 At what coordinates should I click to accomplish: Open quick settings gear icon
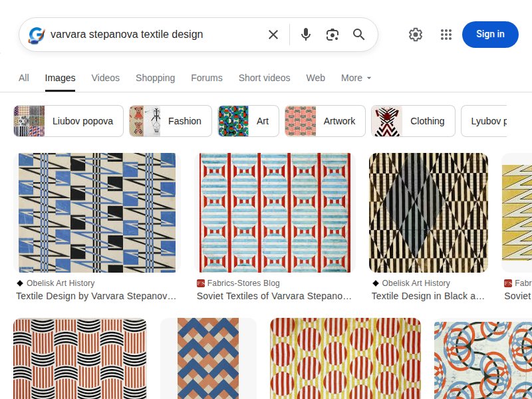coord(416,34)
